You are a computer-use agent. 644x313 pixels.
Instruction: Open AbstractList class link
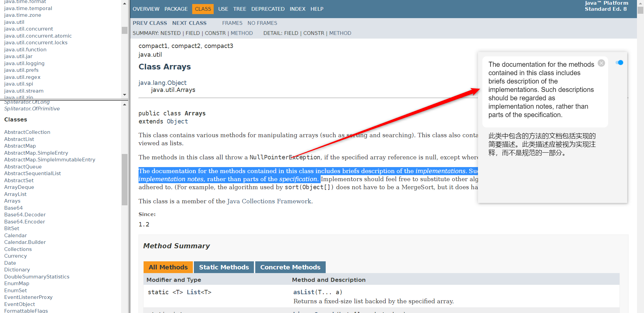pyautogui.click(x=19, y=139)
